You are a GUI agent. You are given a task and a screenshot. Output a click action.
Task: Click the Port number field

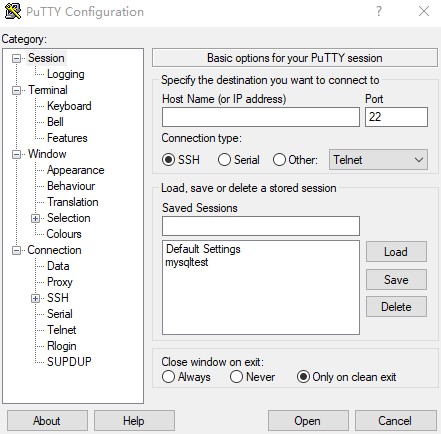tap(396, 117)
